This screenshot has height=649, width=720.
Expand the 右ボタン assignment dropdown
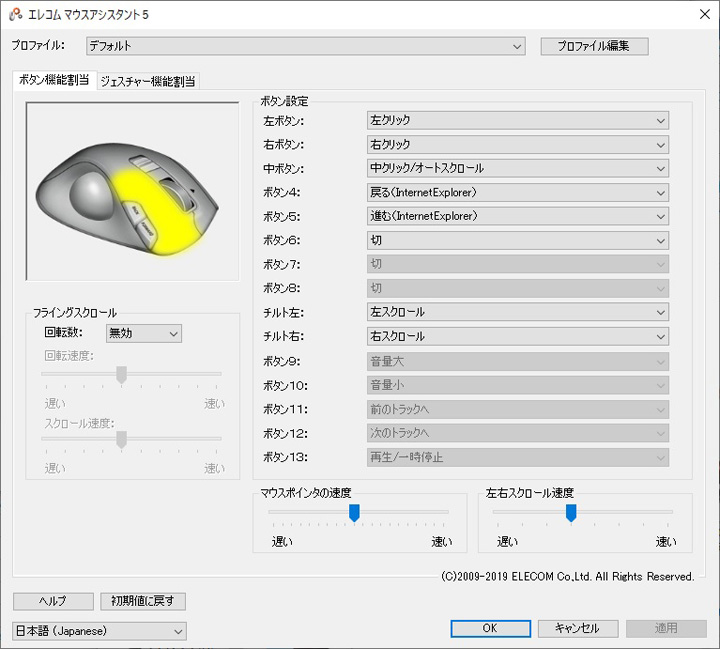tap(517, 144)
